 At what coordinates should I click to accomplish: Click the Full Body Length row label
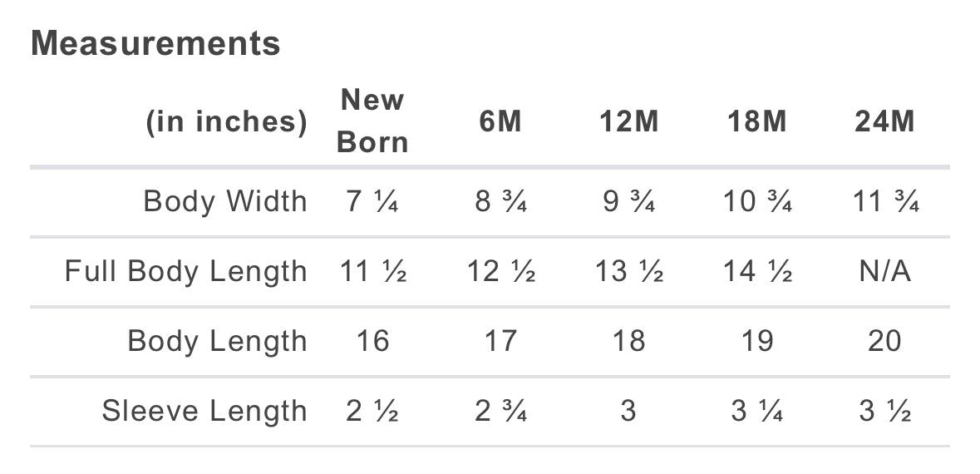pyautogui.click(x=185, y=272)
